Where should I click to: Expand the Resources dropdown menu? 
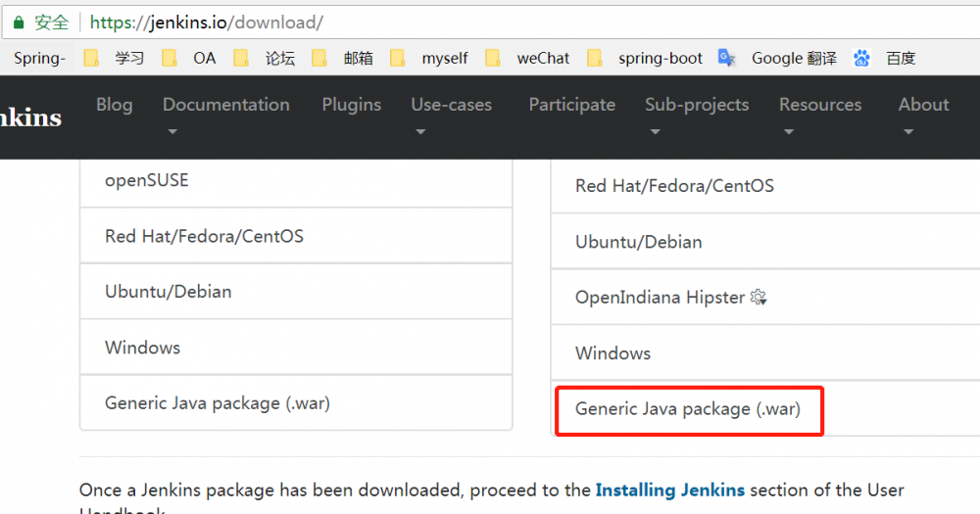[820, 115]
